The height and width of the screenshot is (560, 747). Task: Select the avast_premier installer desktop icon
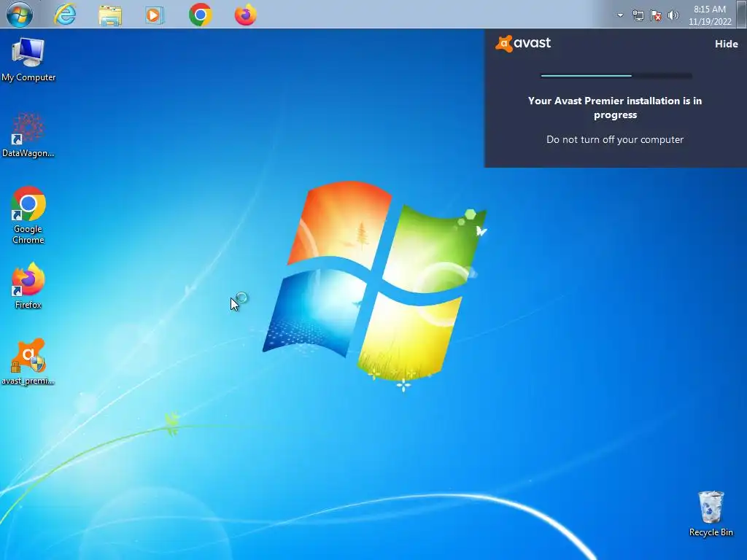28,362
